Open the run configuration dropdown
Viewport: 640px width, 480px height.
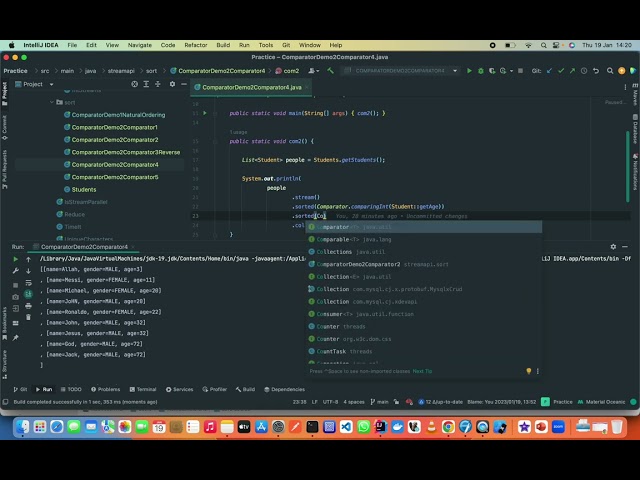pyautogui.click(x=401, y=71)
